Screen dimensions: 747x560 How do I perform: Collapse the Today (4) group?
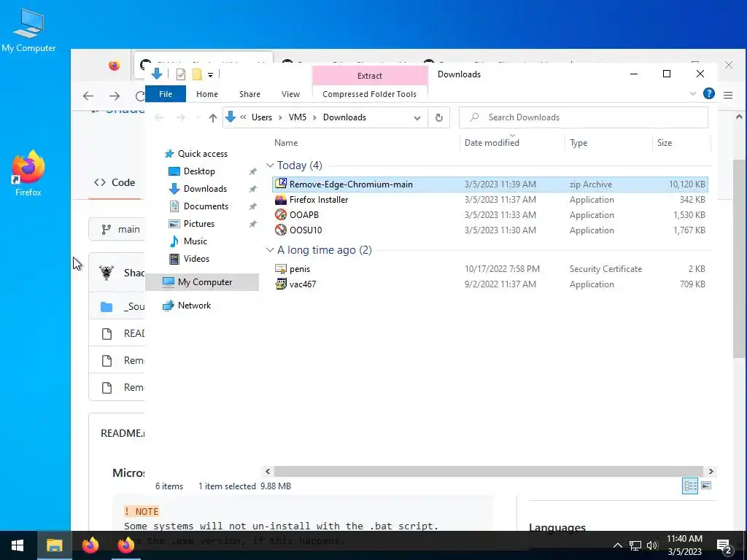[270, 166]
